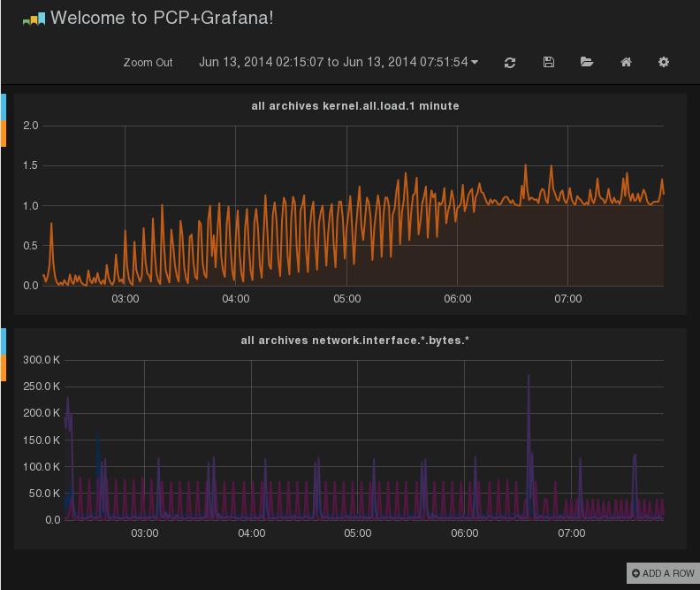The image size is (700, 590).
Task: Click the 250K network spike near 06:30
Action: pos(529,376)
